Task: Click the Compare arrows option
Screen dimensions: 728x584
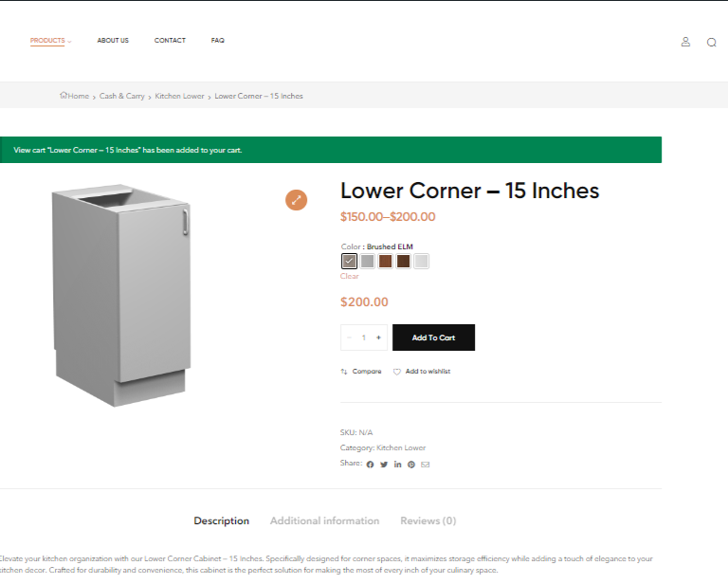Action: tap(361, 372)
